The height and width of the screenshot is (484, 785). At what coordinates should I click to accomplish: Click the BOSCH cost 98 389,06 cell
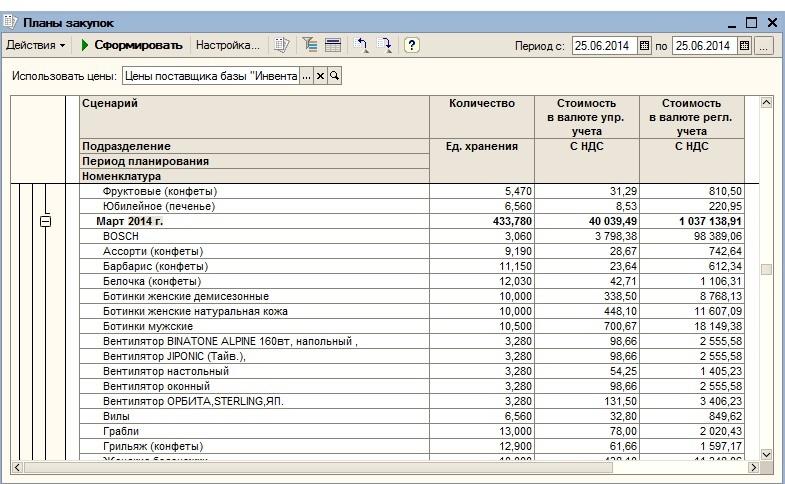point(691,236)
